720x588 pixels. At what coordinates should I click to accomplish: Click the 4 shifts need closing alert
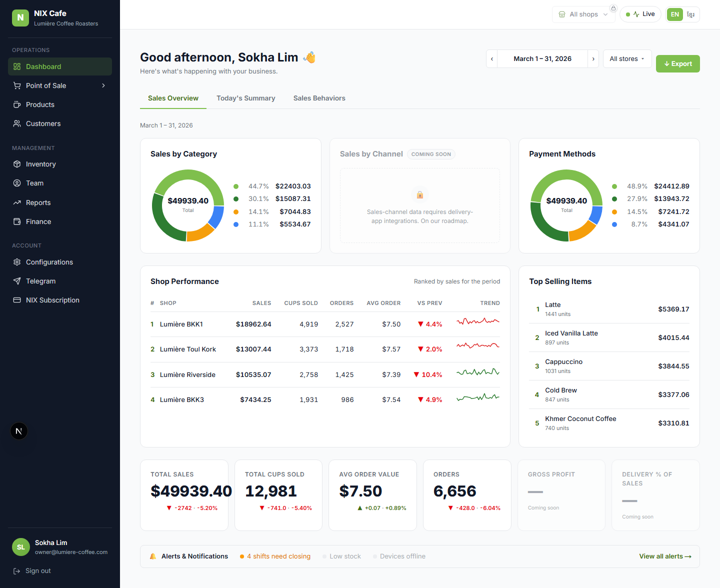coord(275,556)
